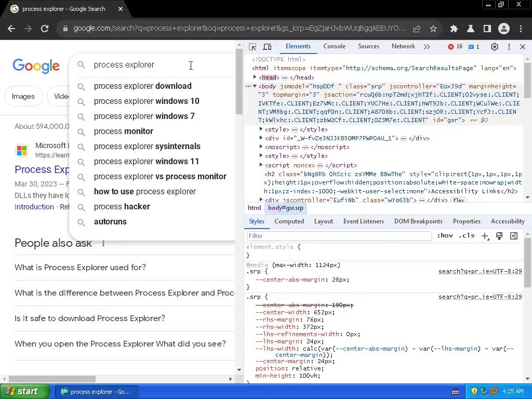Open the profile avatar icon

pyautogui.click(x=504, y=29)
